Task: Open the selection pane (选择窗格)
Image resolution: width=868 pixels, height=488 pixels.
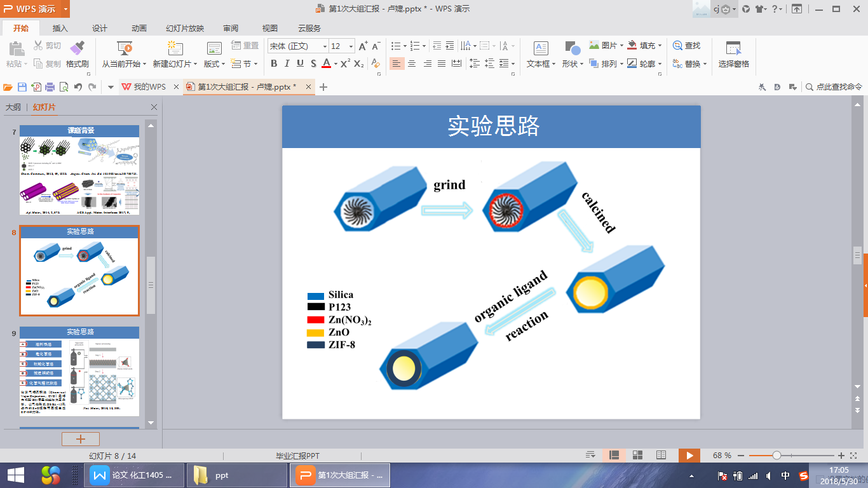Action: pos(733,50)
